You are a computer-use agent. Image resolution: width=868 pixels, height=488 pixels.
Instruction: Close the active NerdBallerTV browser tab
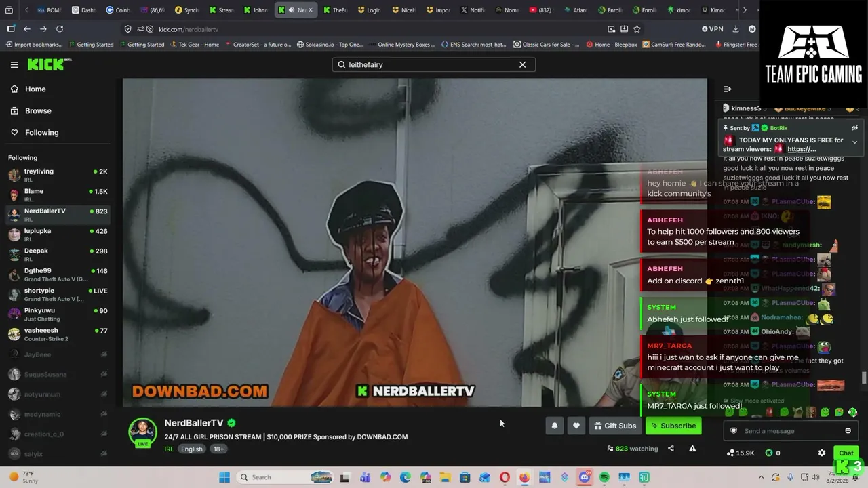click(310, 10)
